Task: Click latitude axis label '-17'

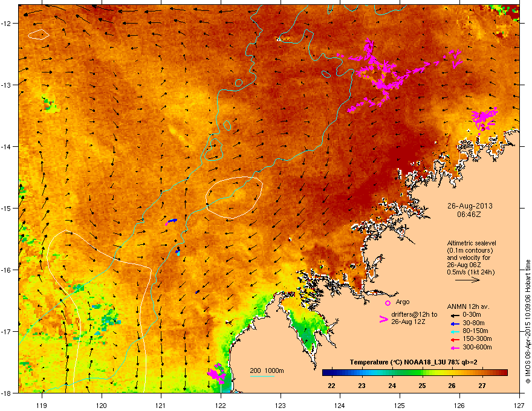Action: tap(6, 331)
